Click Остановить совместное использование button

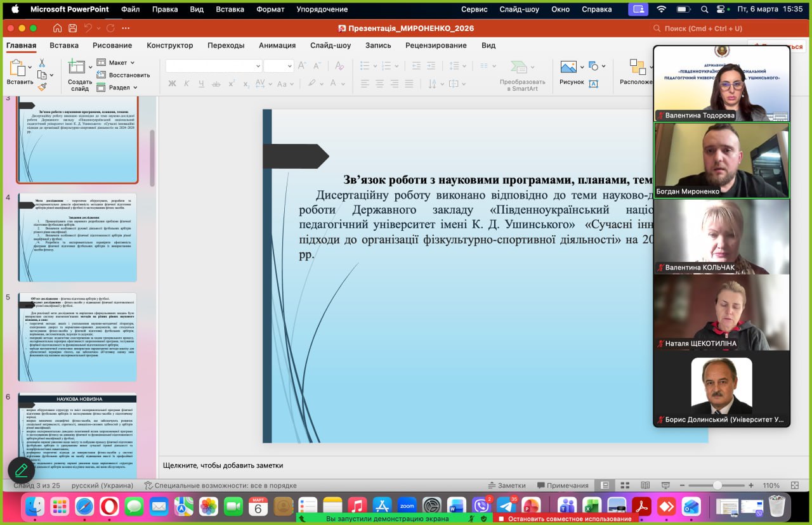[565, 519]
